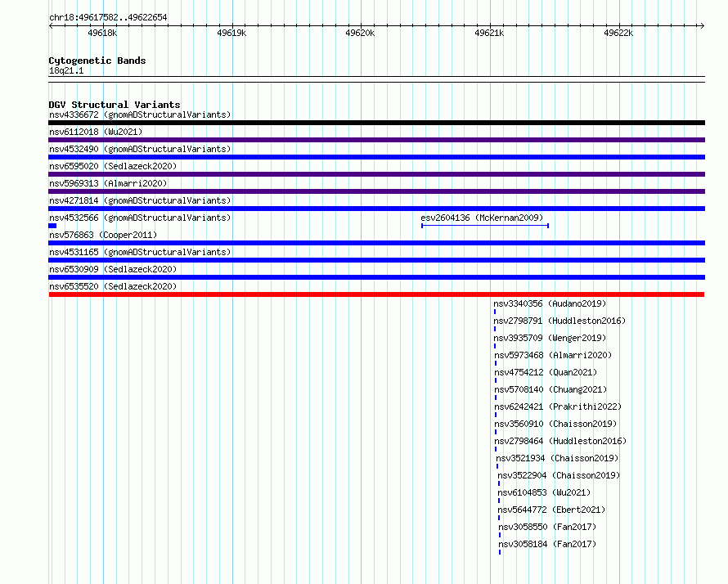Open nsv4532566 gnomADStructuralVariants label
Image resolution: width=728 pixels, height=584 pixels.
(x=140, y=218)
